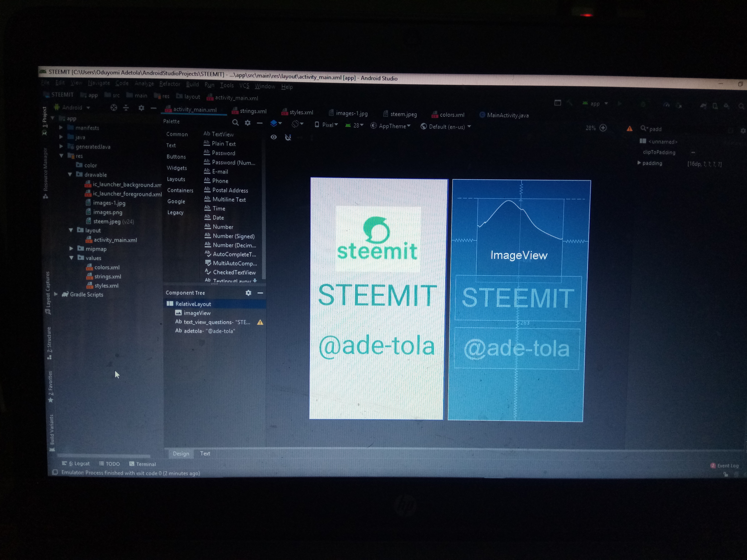Click the project target locate icon
Image resolution: width=747 pixels, height=560 pixels.
(114, 108)
